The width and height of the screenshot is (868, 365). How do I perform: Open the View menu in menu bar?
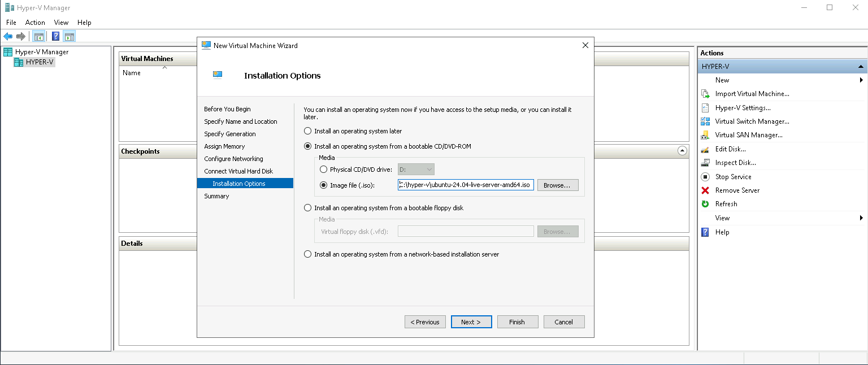point(61,23)
